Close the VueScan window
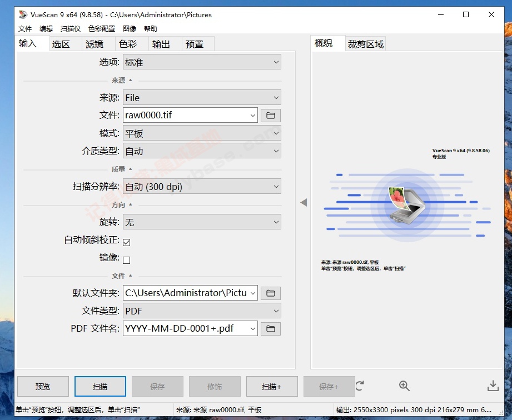The image size is (512, 420). 491,14
